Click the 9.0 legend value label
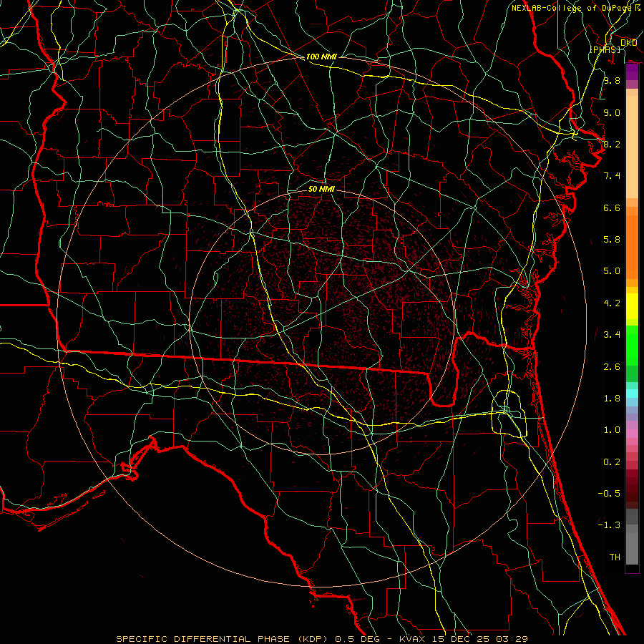644x644 pixels. pyautogui.click(x=611, y=112)
